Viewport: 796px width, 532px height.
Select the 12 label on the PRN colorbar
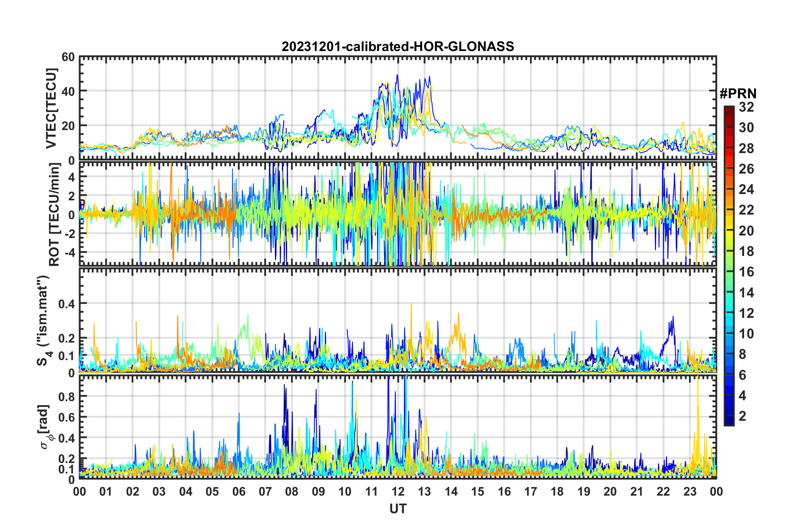pyautogui.click(x=746, y=313)
